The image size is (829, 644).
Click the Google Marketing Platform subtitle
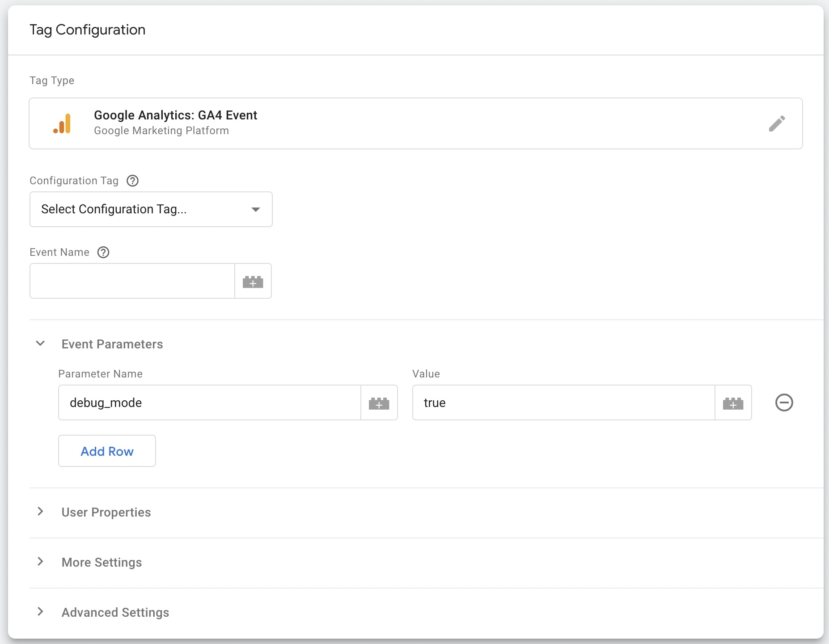click(x=161, y=131)
